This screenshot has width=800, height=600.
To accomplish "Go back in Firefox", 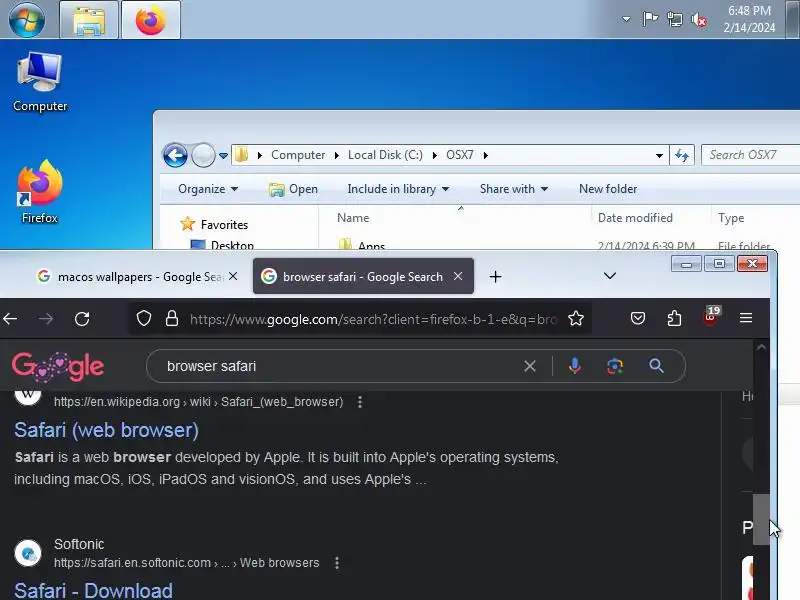I will tap(10, 319).
